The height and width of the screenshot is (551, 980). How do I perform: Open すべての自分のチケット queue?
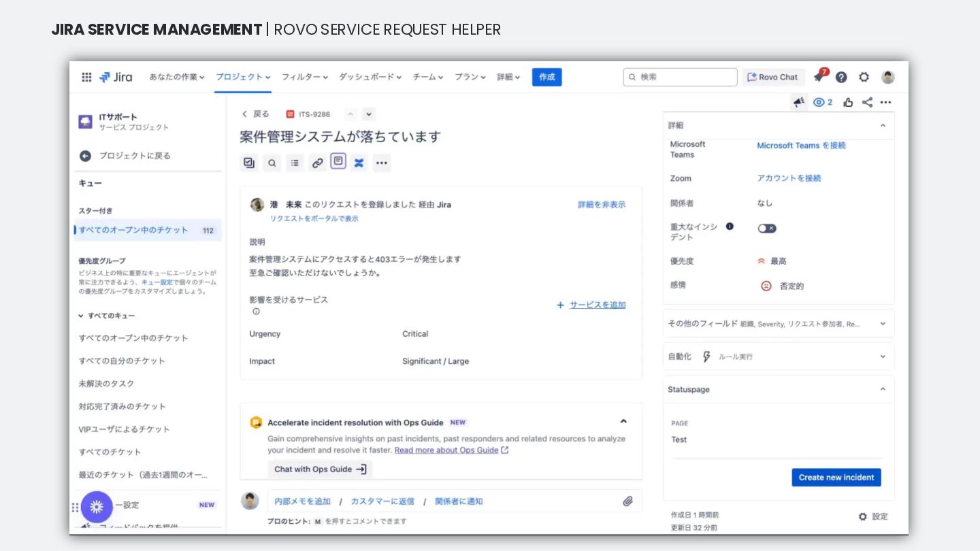pos(122,361)
